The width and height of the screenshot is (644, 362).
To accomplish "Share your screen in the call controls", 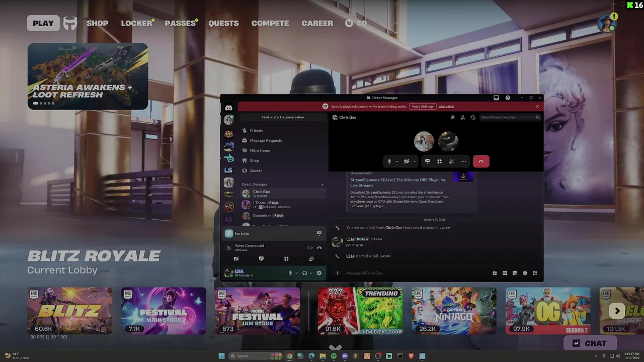I will (x=427, y=161).
